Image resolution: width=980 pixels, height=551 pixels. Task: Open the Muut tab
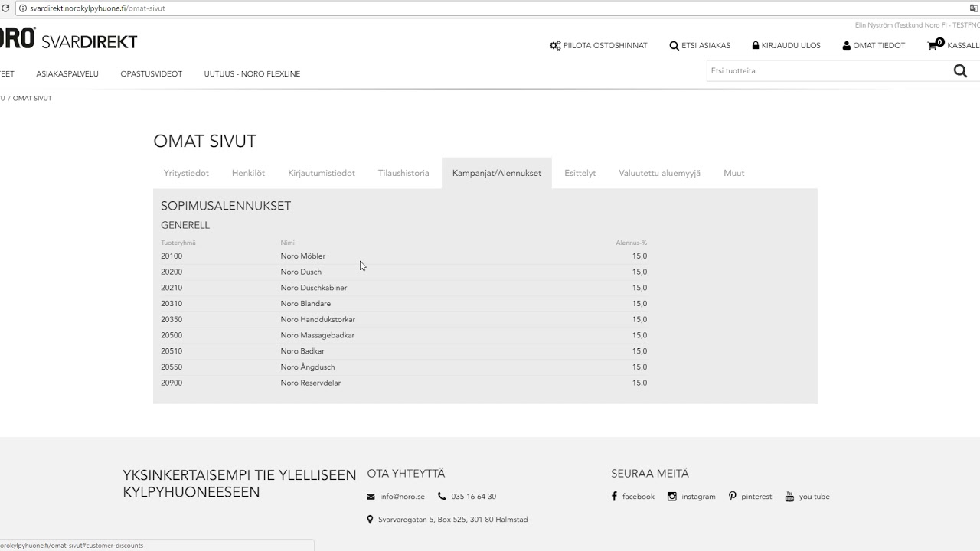tap(734, 173)
